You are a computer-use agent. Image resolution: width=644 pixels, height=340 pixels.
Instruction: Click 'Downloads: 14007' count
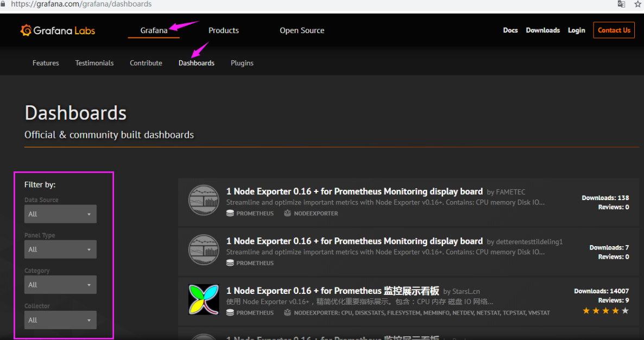601,291
